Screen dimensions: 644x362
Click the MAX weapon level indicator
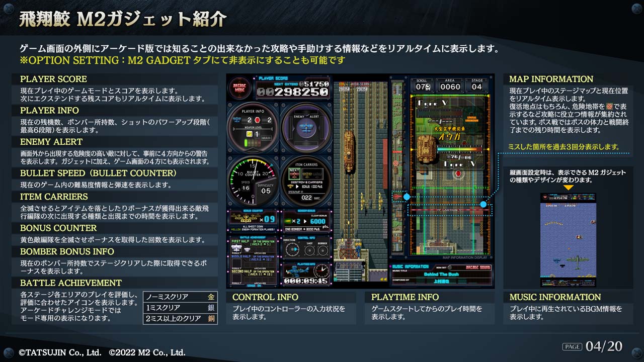266,138
